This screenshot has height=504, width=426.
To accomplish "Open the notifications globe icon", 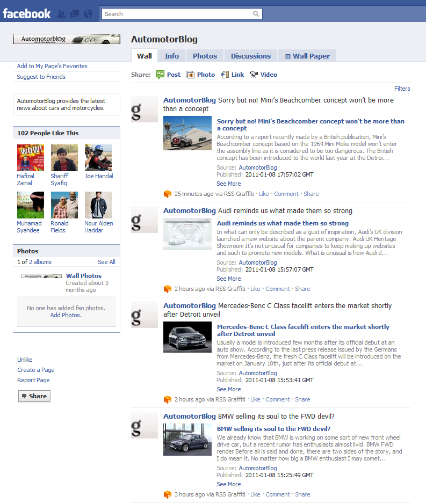I will (x=88, y=14).
